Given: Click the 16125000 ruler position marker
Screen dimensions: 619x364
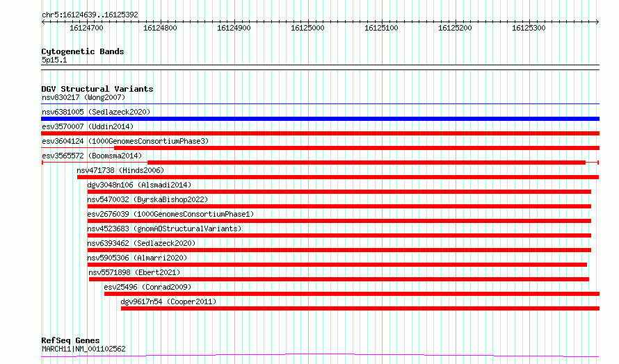Looking at the screenshot, I should 307,28.
